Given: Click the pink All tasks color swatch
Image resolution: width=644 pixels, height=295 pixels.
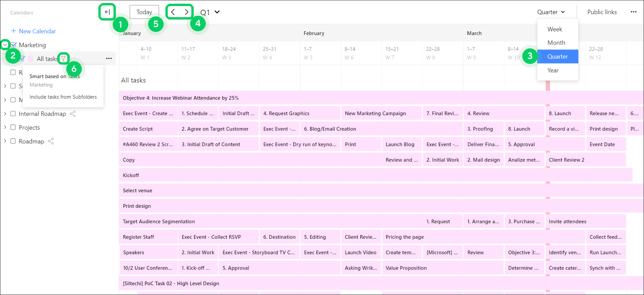Looking at the screenshot, I should point(30,59).
